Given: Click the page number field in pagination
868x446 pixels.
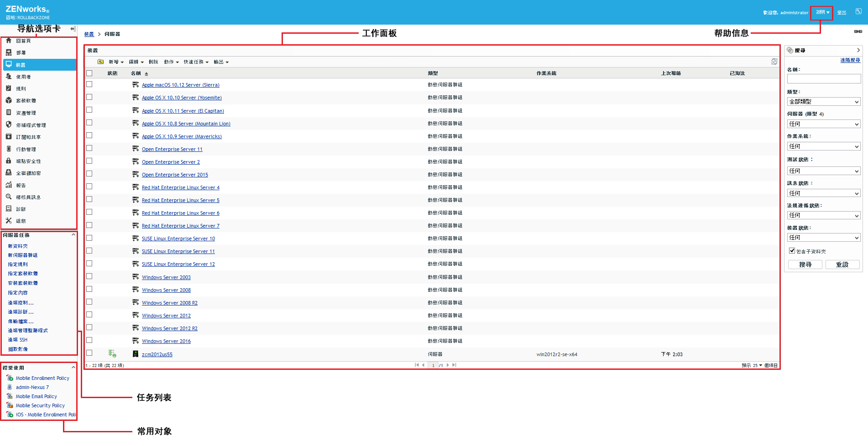Looking at the screenshot, I should (434, 365).
